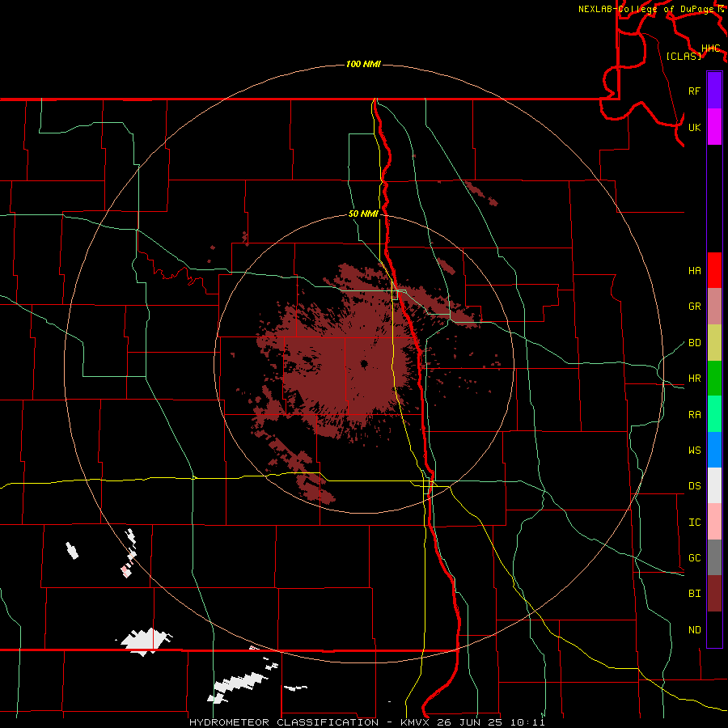Viewport: 728px width, 728px height.
Task: Click the WS blue legend swatch
Action: [x=714, y=450]
